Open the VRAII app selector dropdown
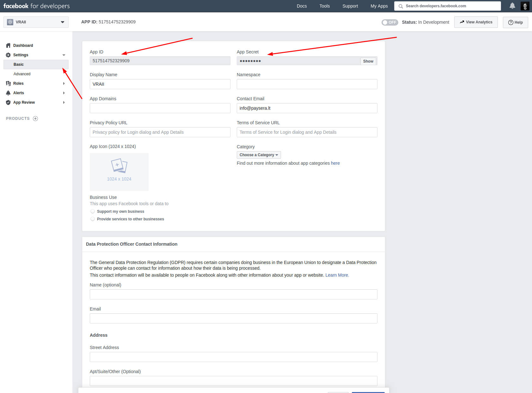Viewport: 532px width, 393px height. pos(36,22)
